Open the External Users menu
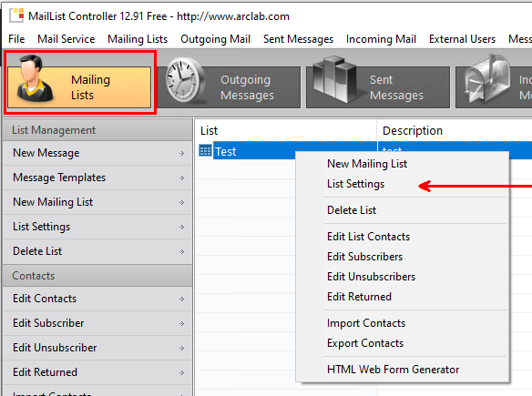Viewport: 532px width, 396px height. coord(462,39)
